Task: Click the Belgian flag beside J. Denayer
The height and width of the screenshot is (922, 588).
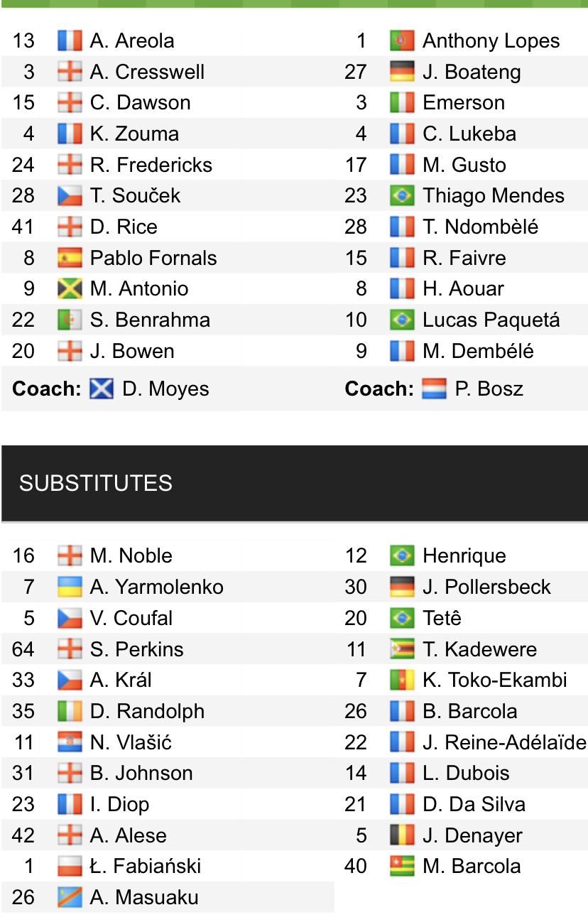Action: point(402,835)
